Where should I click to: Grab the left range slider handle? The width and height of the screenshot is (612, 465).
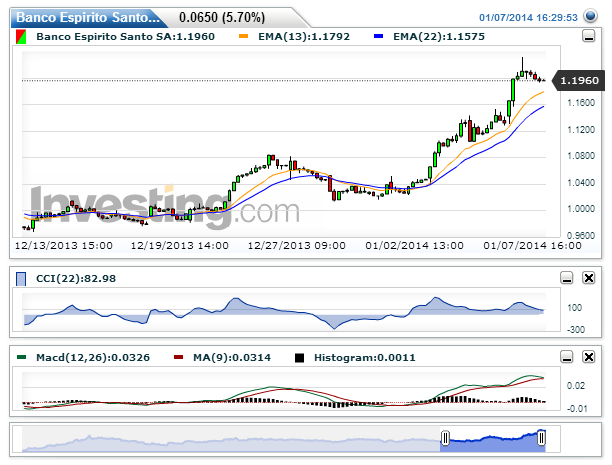445,438
